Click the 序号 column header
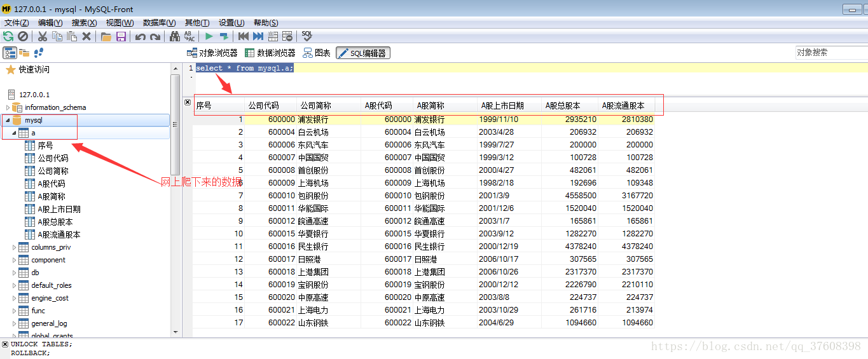 tap(219, 105)
